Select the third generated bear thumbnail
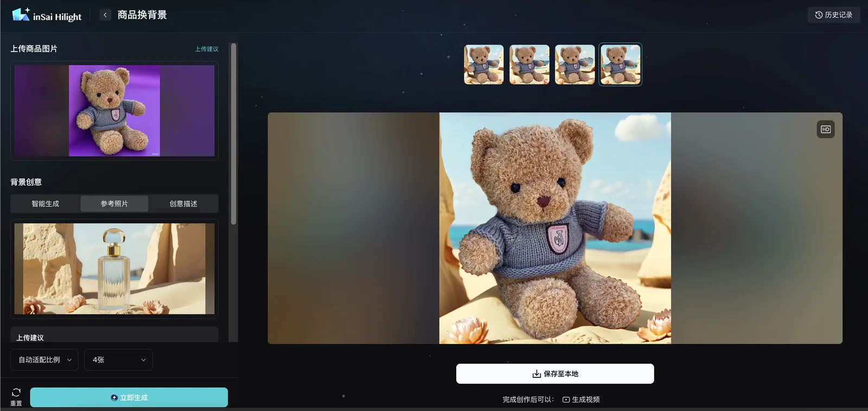 [575, 65]
